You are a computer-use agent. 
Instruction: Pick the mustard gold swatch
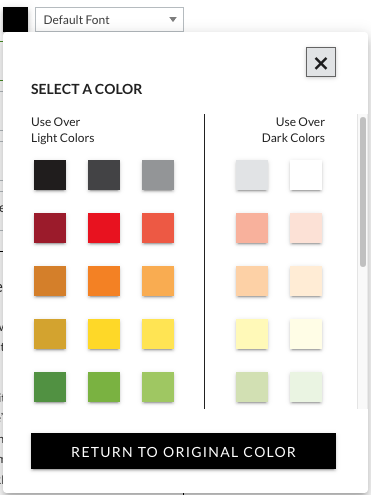coord(50,334)
